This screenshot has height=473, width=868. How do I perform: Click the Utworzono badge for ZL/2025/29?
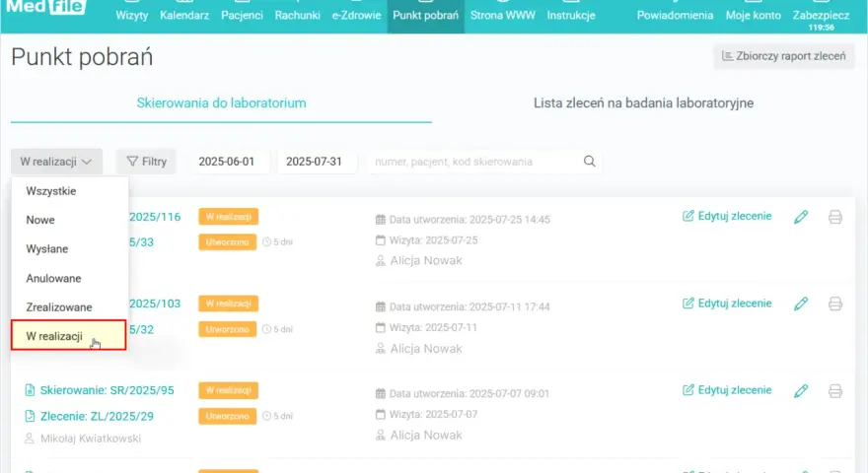pyautogui.click(x=228, y=416)
